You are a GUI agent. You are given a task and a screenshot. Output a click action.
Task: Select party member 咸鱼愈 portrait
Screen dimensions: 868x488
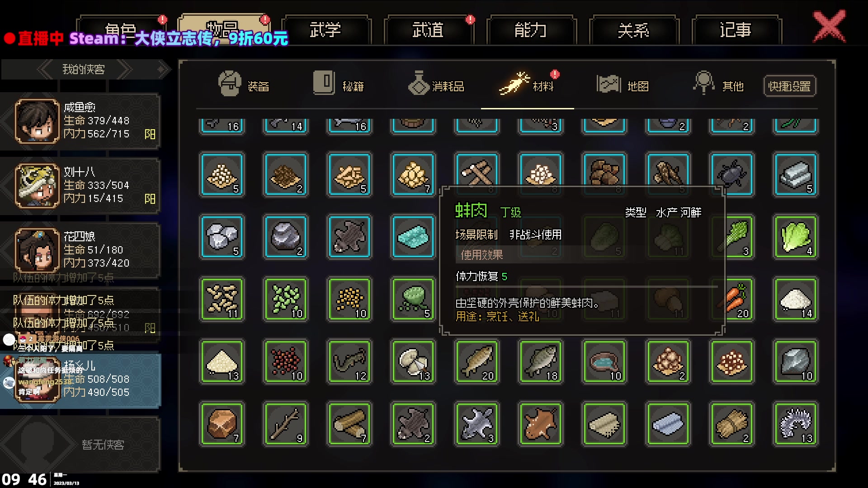pyautogui.click(x=37, y=121)
